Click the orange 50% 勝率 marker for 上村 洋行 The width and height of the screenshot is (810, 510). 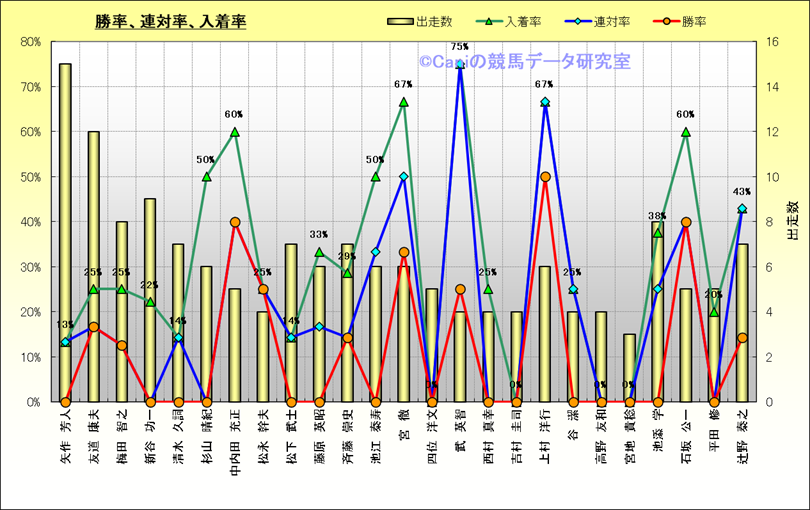pos(545,177)
